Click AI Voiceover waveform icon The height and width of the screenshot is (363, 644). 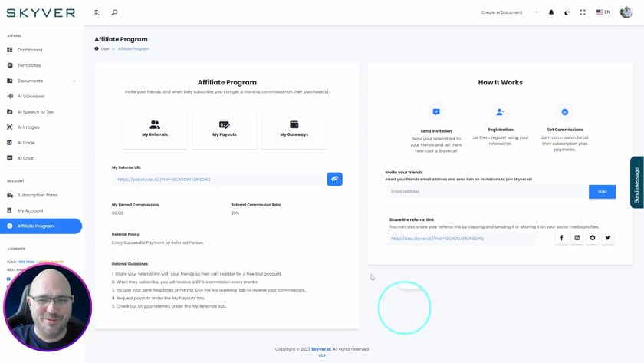coord(10,96)
